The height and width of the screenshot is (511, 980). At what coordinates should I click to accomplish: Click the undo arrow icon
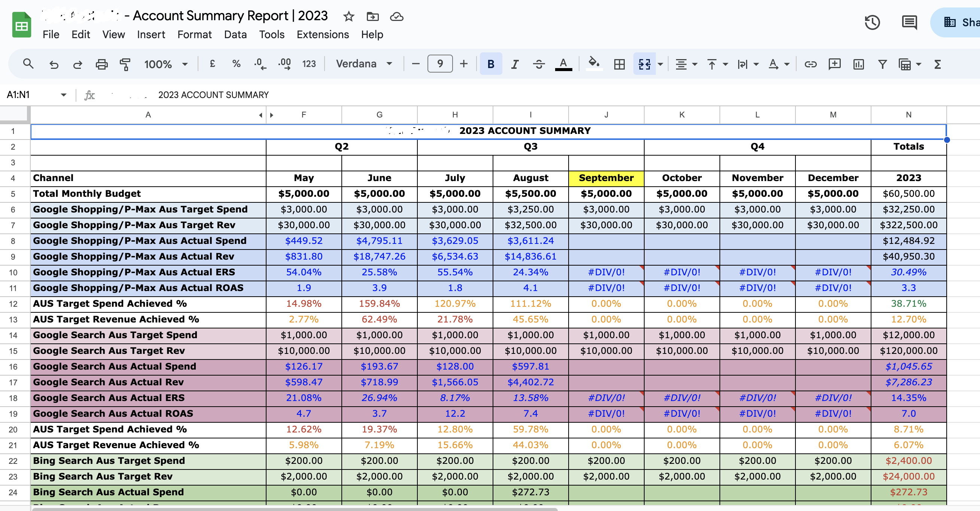pos(54,64)
